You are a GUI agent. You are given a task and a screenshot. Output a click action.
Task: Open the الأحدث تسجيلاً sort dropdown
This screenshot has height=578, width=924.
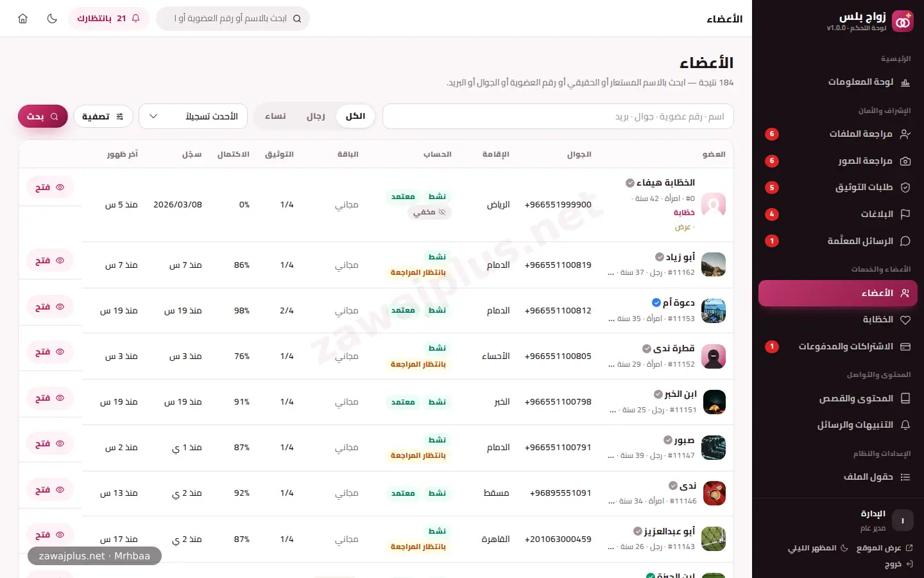point(193,116)
